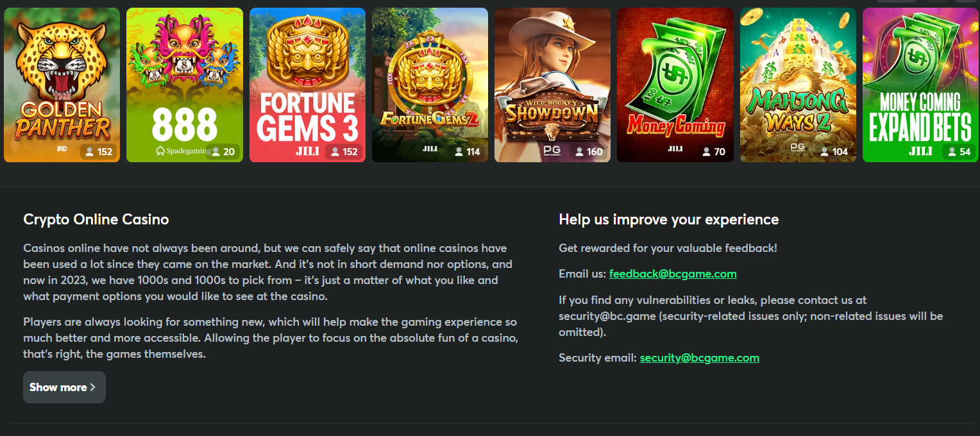Viewport: 980px width, 436px height.
Task: Click the Crypto Online Casino heading
Action: pyautogui.click(x=96, y=219)
